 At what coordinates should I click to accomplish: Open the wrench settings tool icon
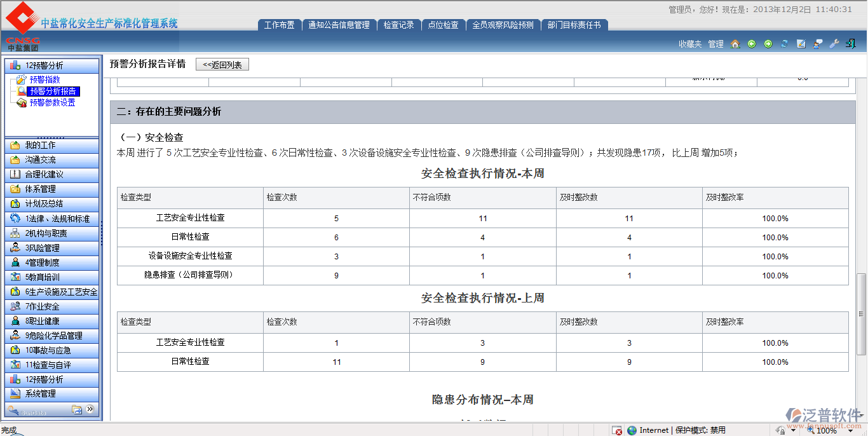point(834,44)
